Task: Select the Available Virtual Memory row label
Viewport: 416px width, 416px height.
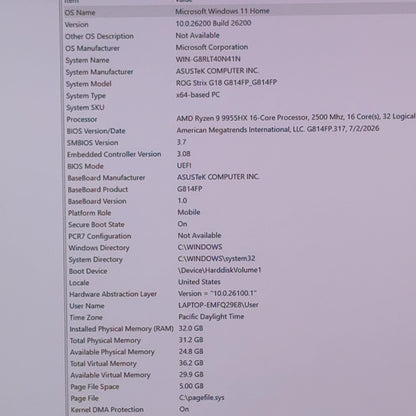Action: (x=110, y=375)
